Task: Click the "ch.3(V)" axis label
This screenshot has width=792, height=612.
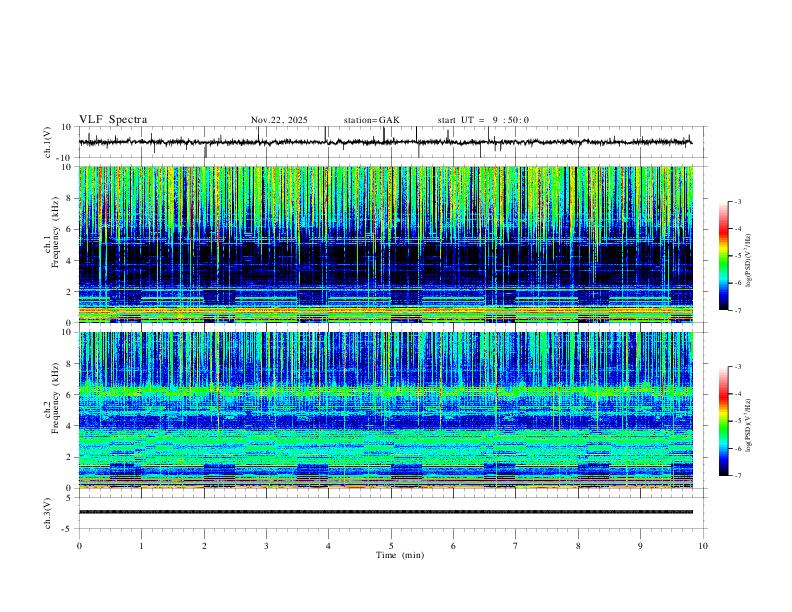Action: pos(48,513)
